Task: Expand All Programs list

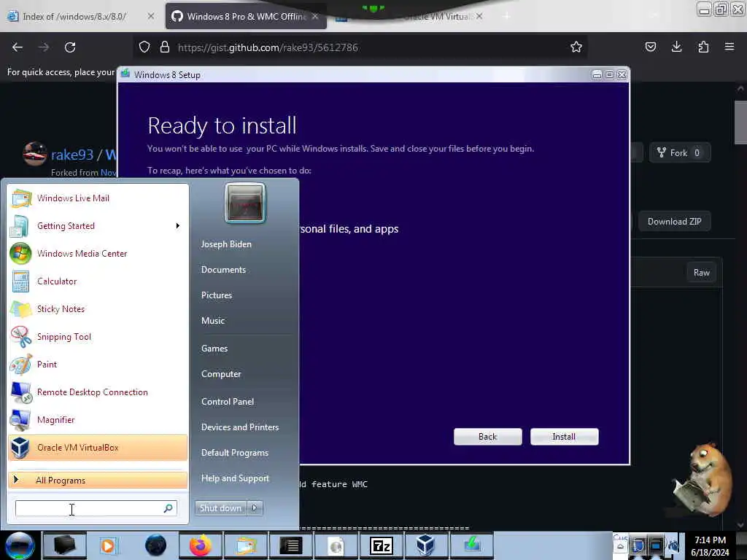Action: tap(98, 480)
